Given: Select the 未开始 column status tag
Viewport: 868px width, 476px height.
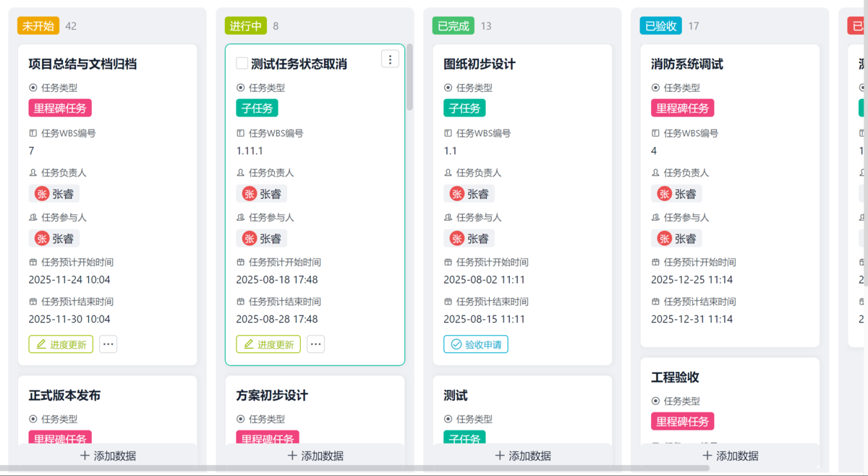Looking at the screenshot, I should coord(38,26).
